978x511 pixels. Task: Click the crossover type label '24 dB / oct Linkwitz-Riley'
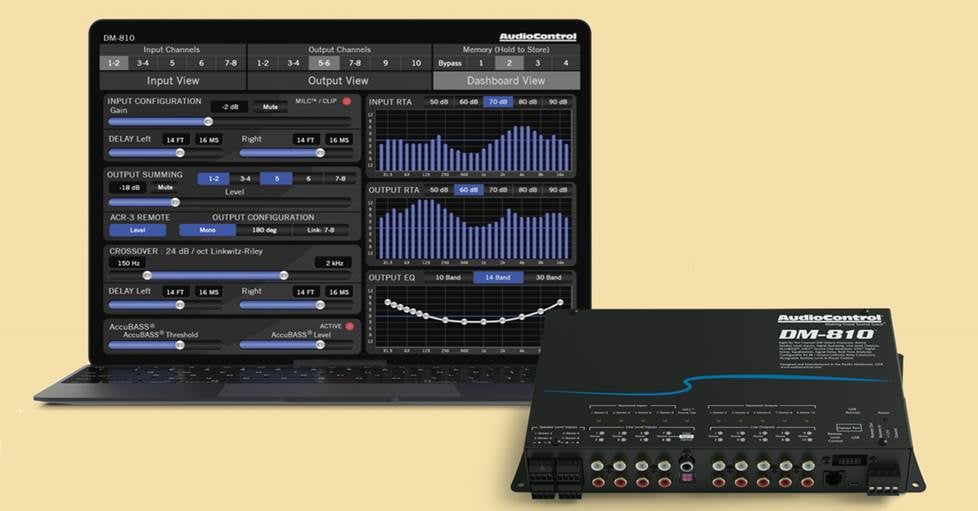[214, 251]
